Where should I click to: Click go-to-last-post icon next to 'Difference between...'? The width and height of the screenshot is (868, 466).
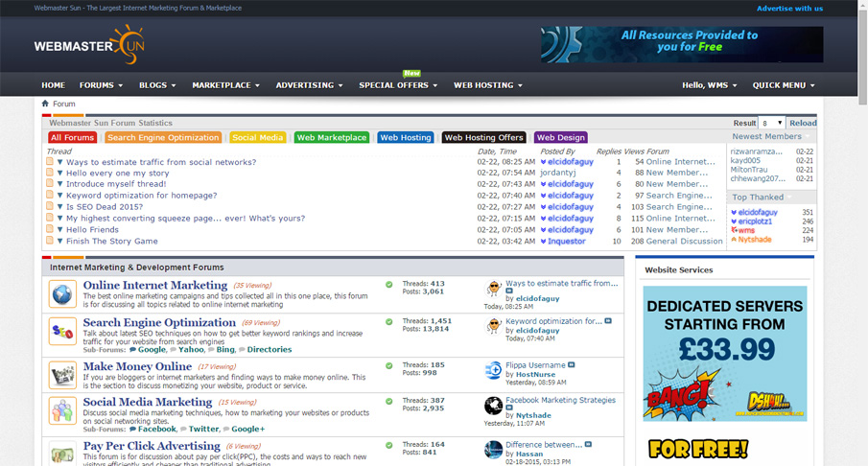[588, 444]
